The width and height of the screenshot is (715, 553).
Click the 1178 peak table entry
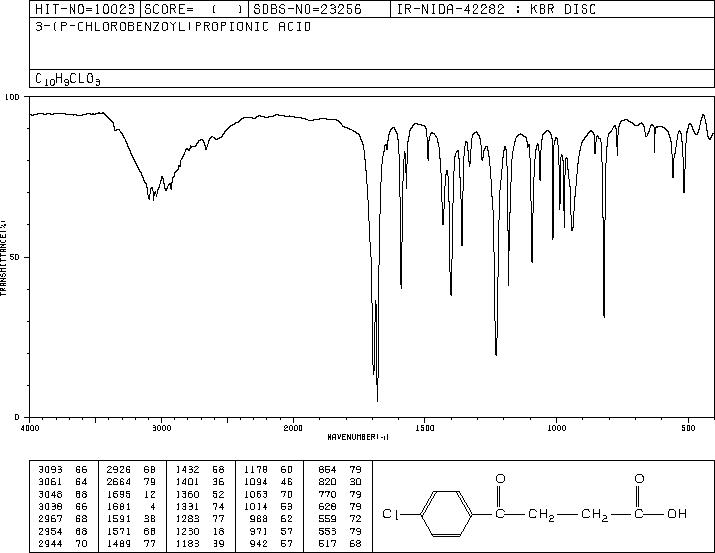pos(269,470)
